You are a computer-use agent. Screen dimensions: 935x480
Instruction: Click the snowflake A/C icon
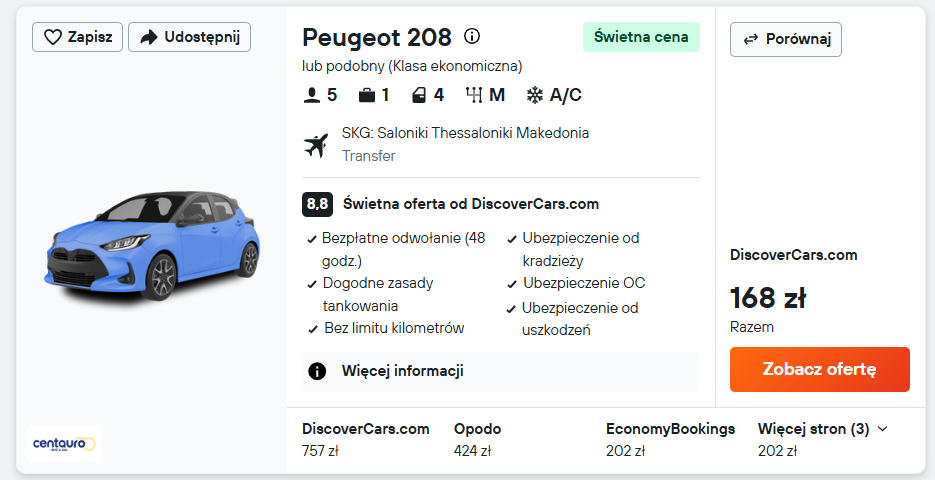535,95
